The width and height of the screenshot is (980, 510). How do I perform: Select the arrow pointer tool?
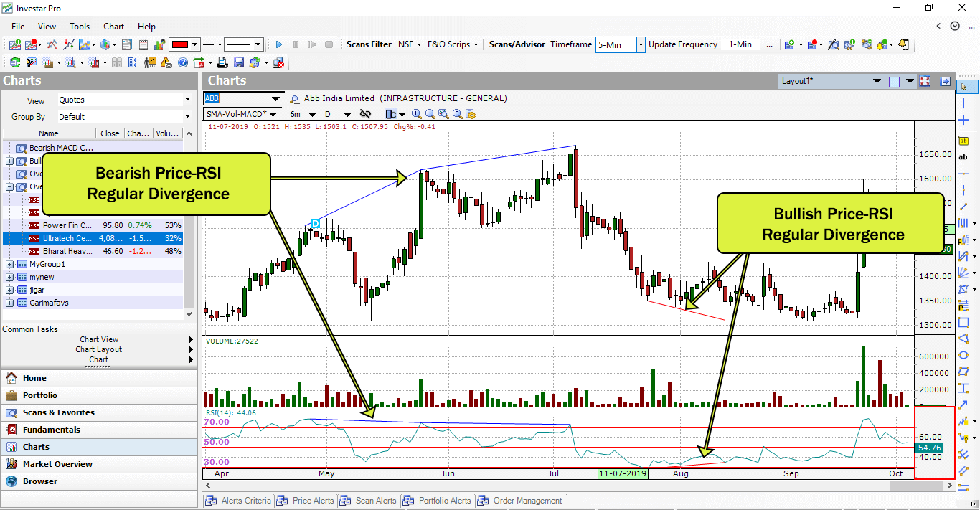click(x=964, y=88)
